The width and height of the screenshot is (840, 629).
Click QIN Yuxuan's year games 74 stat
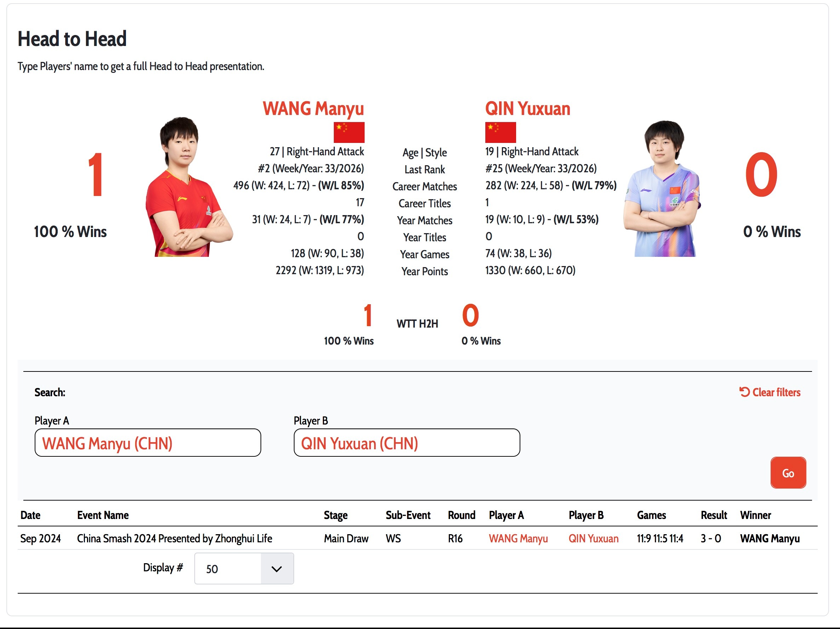click(518, 253)
